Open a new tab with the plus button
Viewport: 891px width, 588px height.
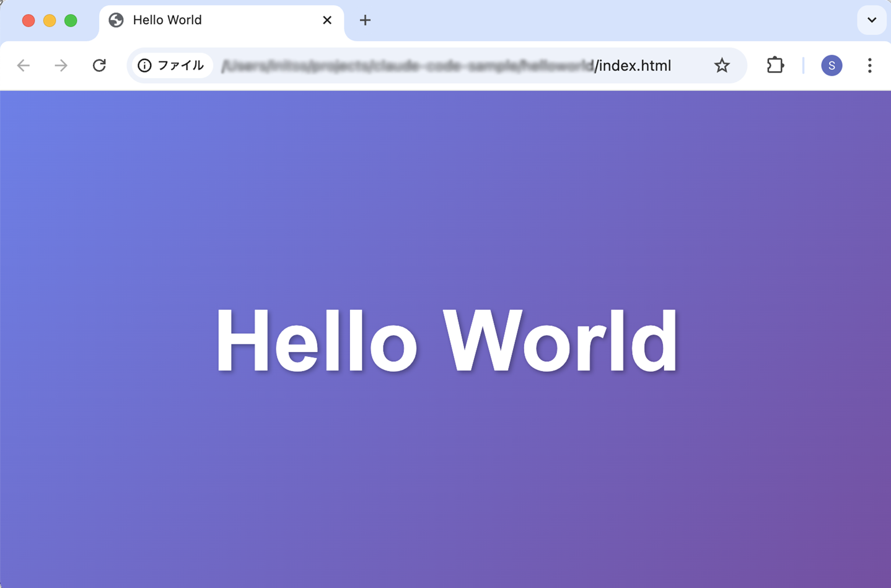[364, 20]
